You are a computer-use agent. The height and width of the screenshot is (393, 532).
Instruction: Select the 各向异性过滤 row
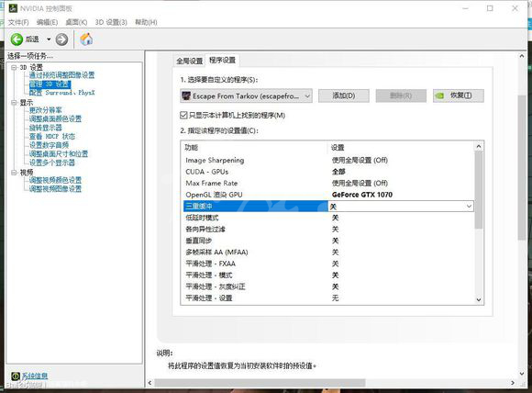tap(328, 230)
